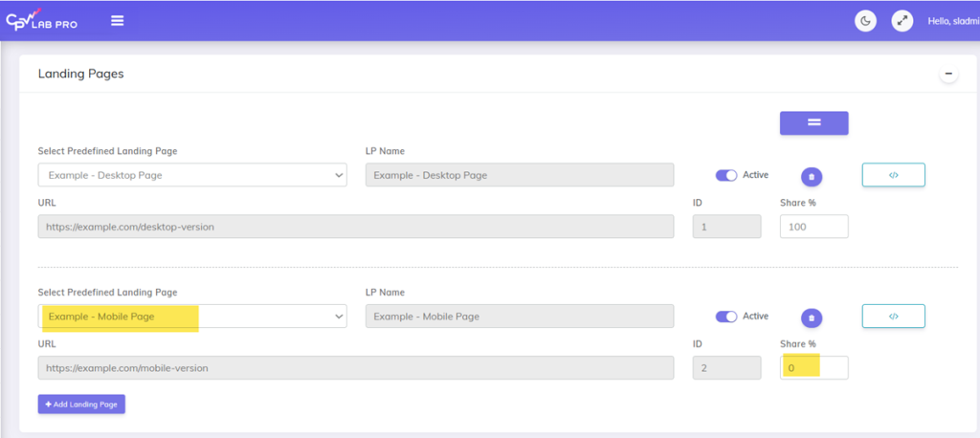Click the Landing Pages panel title
The width and height of the screenshot is (980, 438).
80,74
